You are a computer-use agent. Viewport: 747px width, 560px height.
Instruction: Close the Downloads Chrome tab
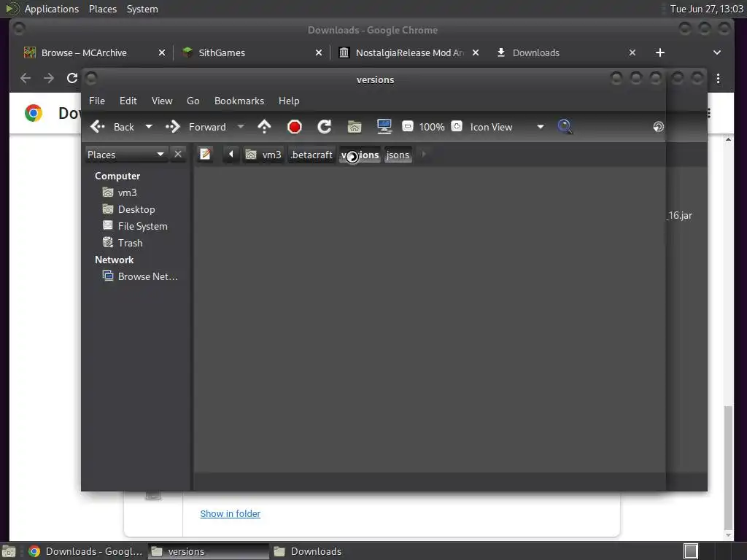632,52
